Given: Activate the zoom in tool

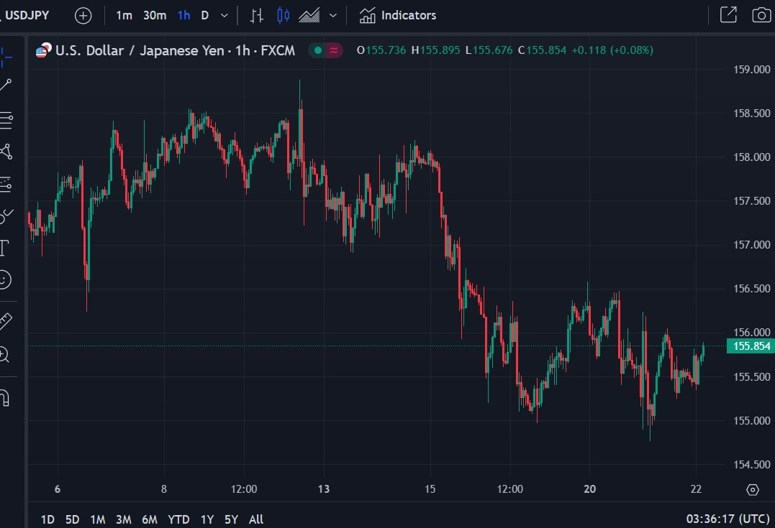Looking at the screenshot, I should pyautogui.click(x=4, y=355).
